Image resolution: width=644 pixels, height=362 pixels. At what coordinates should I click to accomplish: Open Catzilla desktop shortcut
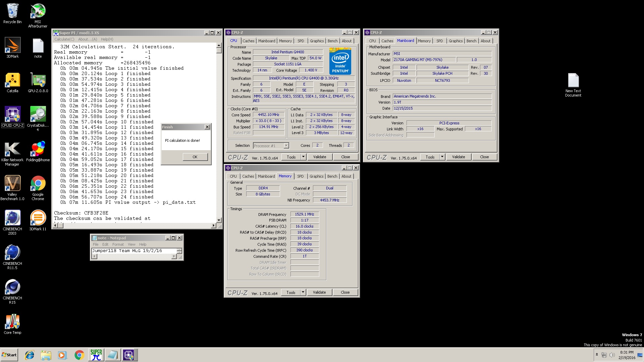(x=12, y=82)
